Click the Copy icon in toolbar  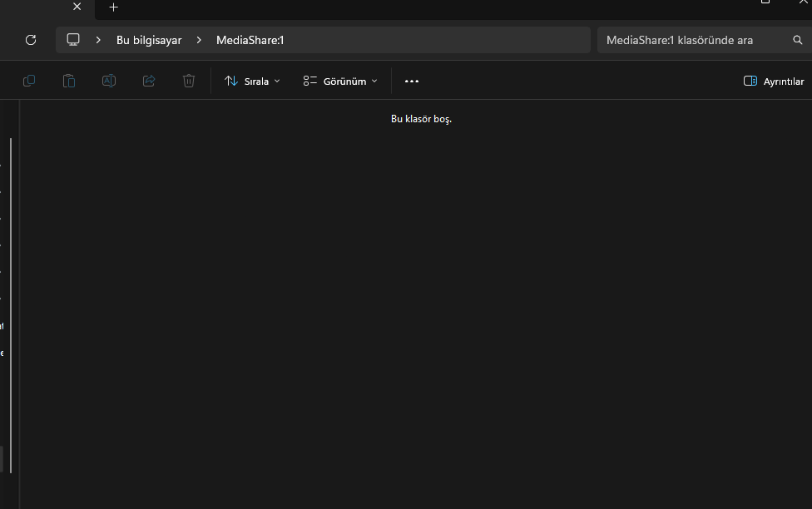click(x=29, y=81)
